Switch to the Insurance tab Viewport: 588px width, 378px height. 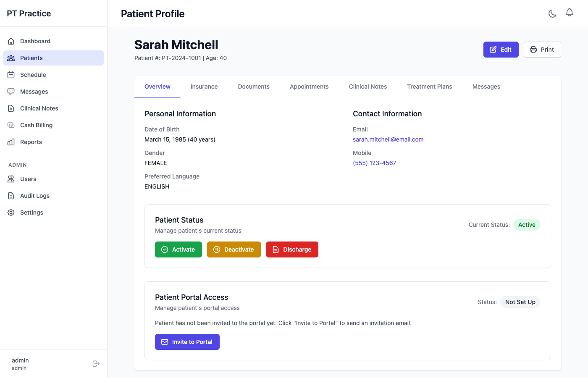click(204, 87)
